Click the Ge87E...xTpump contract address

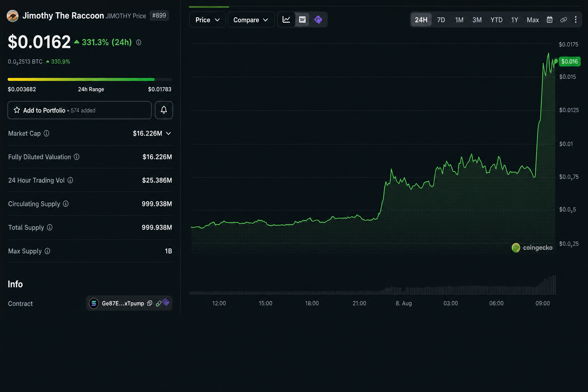tap(123, 303)
